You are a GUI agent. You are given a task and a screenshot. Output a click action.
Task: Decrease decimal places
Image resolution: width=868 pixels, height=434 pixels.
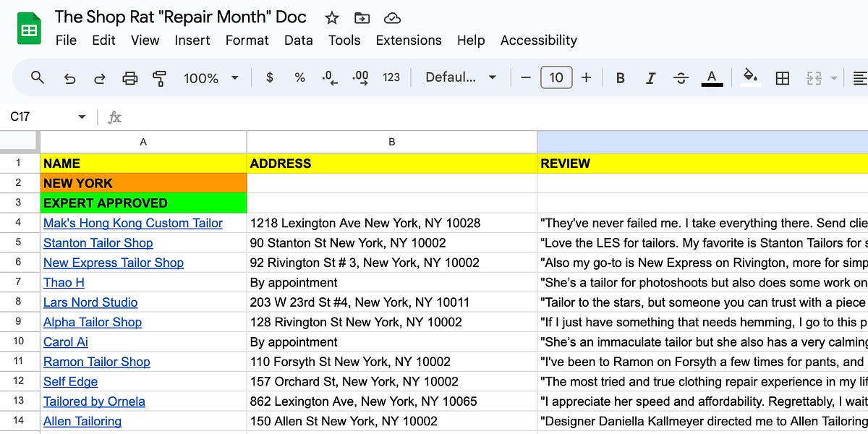tap(330, 77)
